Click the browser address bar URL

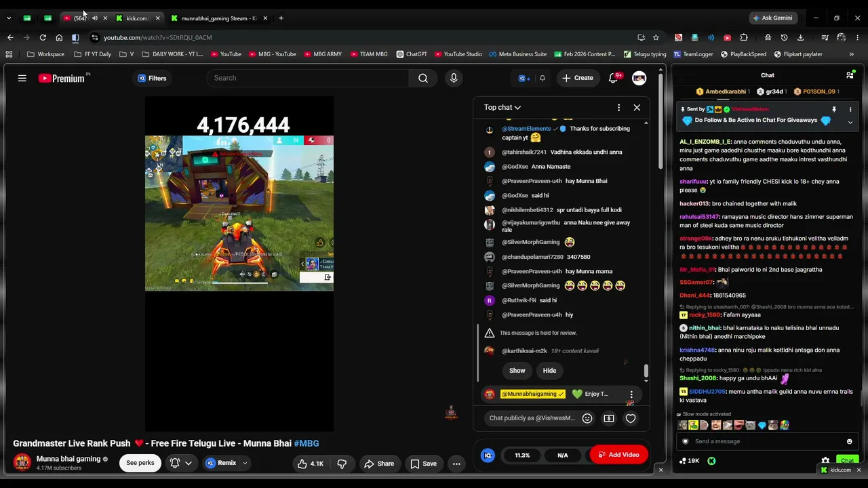coord(157,37)
